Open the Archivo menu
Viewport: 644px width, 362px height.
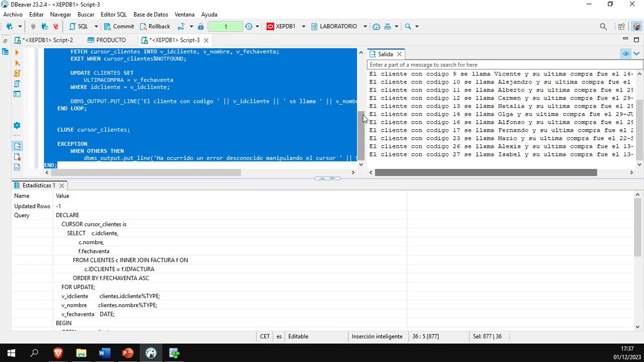(13, 15)
